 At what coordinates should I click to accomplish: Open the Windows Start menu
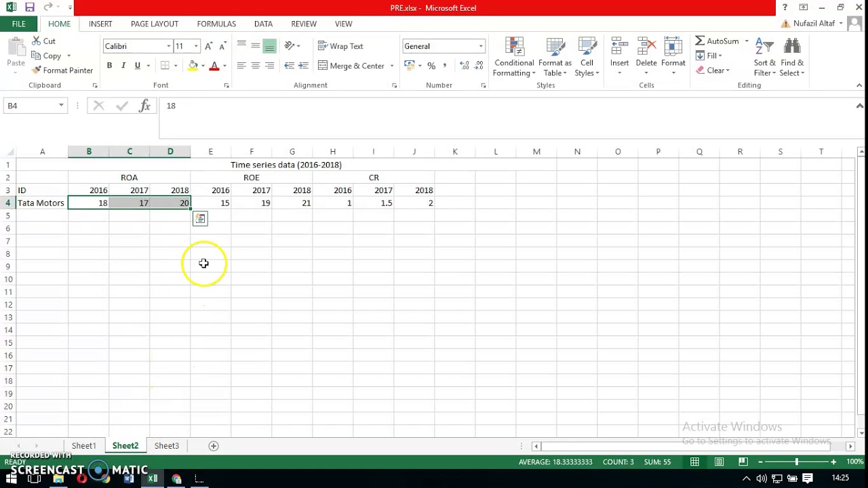point(11,479)
